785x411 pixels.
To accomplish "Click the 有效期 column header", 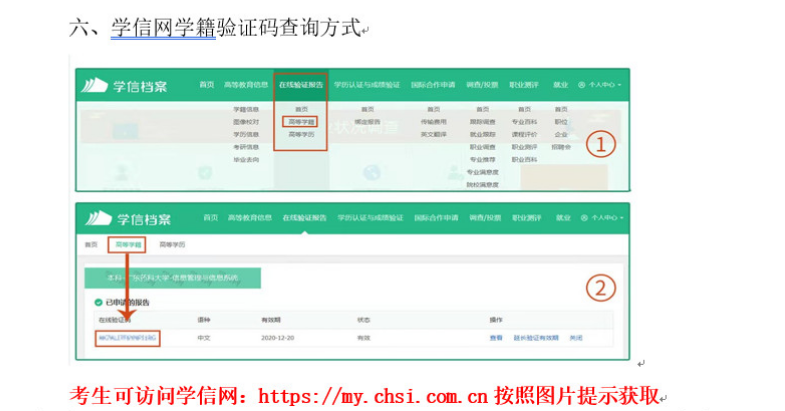I will point(271,319).
